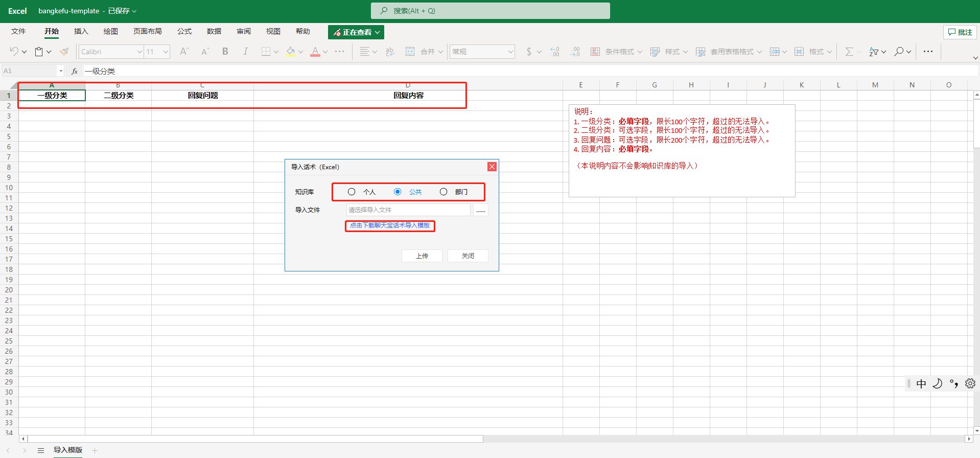This screenshot has width=980, height=458.
Task: Open more font options ellipsis
Action: (x=339, y=51)
